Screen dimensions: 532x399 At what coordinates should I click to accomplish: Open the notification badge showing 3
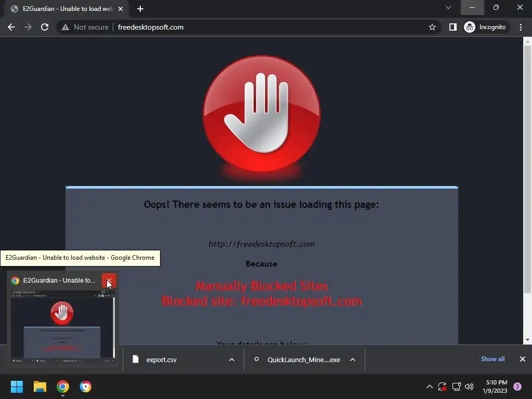[517, 387]
